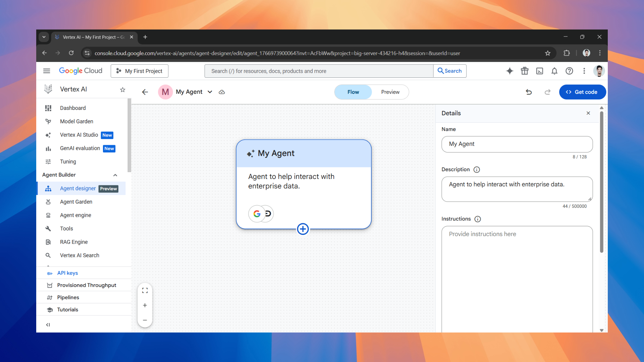
Task: Open the Tools section in Agent Builder
Action: (66, 228)
